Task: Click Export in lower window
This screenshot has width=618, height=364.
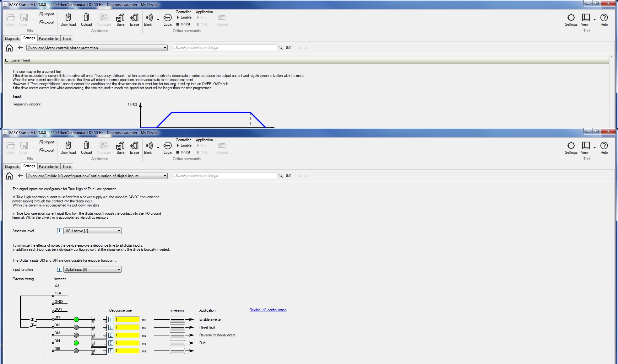Action: [x=47, y=150]
